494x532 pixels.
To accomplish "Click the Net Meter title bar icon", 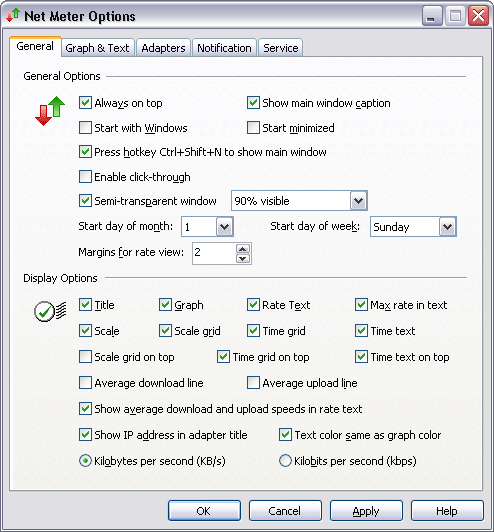I will (13, 16).
